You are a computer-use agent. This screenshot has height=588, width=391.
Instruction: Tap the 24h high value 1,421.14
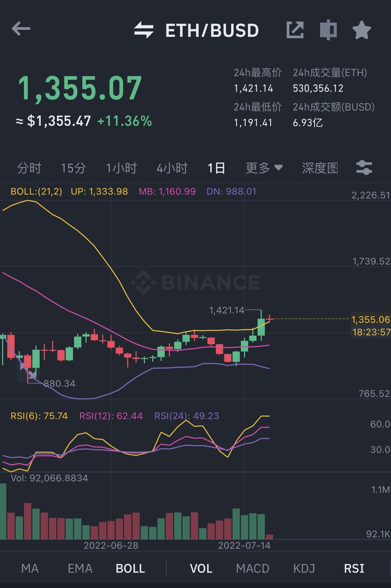(253, 89)
